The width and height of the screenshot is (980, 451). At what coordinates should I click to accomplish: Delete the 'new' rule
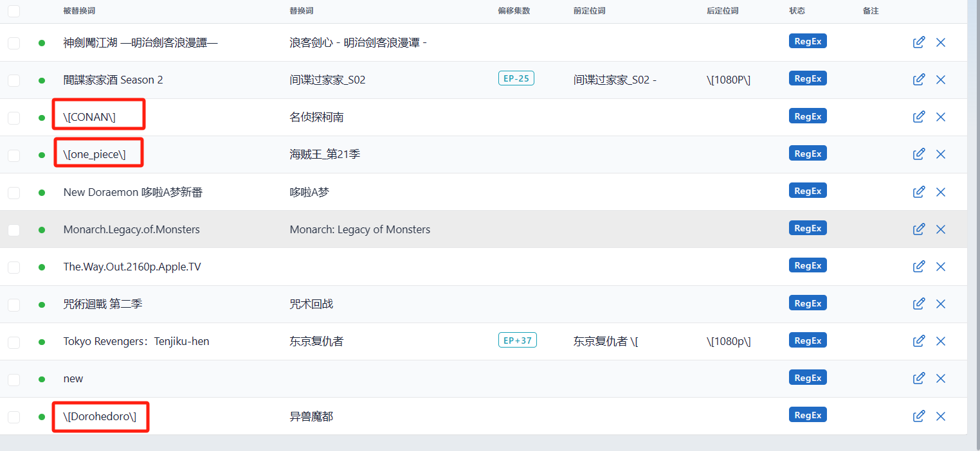(x=941, y=378)
